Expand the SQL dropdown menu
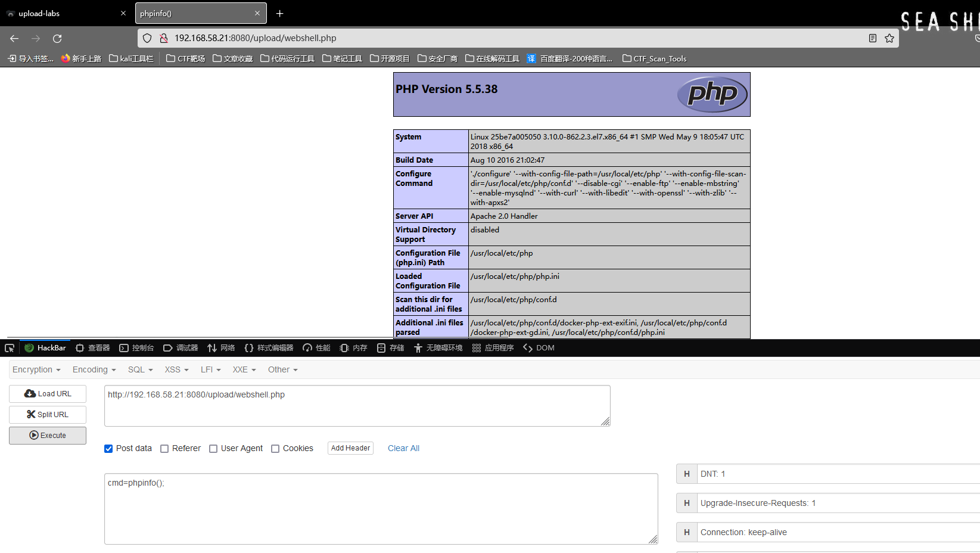Viewport: 980px width, 553px height. 141,369
